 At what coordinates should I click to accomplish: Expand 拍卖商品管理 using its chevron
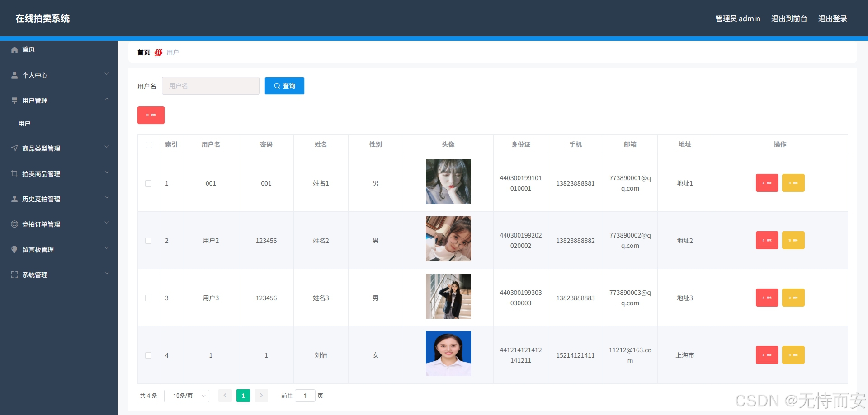[107, 172]
